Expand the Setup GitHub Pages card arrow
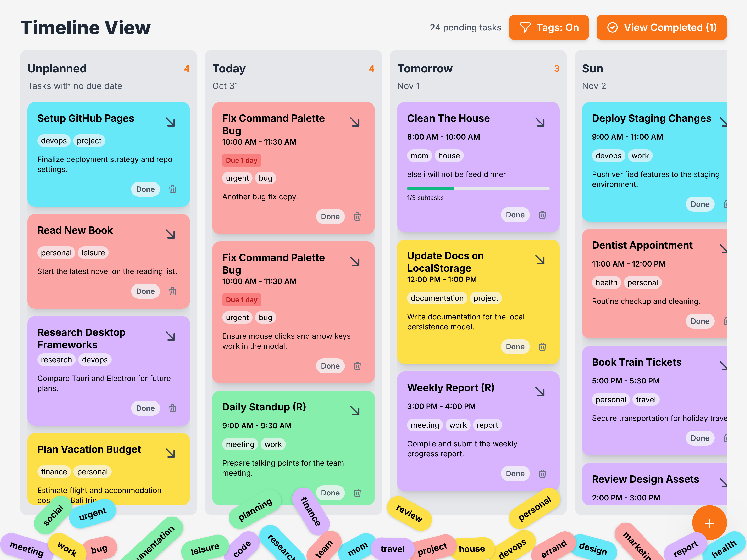Screen dimensions: 747x560 171,122
